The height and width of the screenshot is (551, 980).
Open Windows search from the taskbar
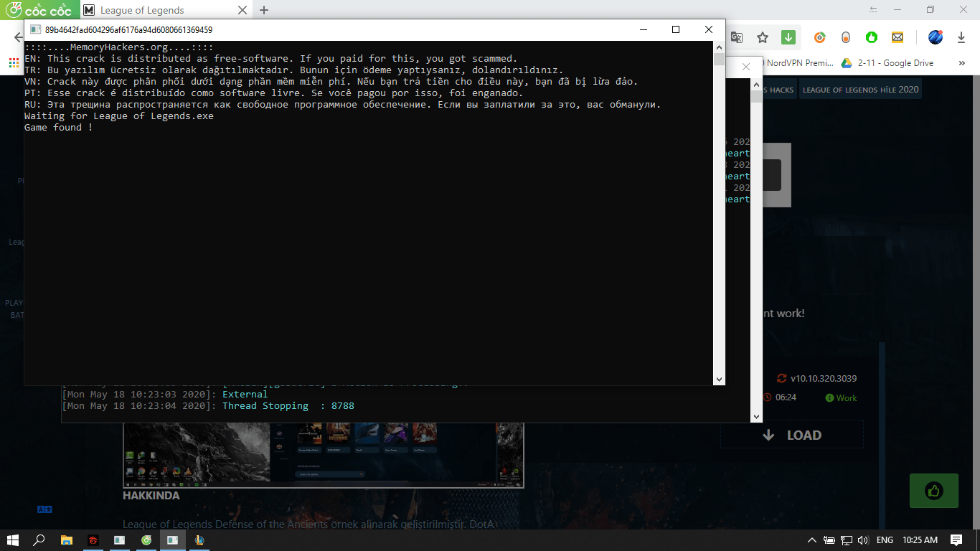(39, 540)
